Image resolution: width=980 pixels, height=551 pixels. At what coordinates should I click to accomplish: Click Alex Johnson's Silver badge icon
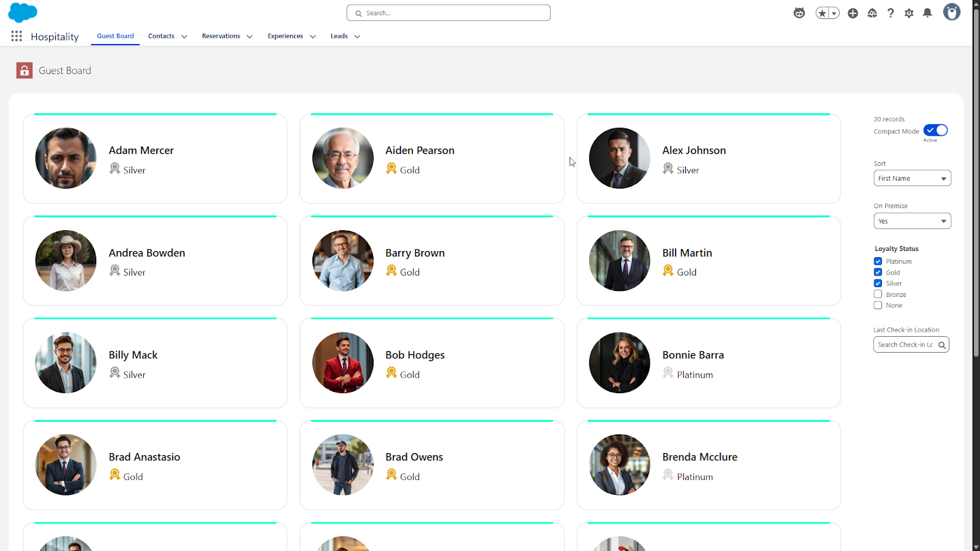click(668, 168)
